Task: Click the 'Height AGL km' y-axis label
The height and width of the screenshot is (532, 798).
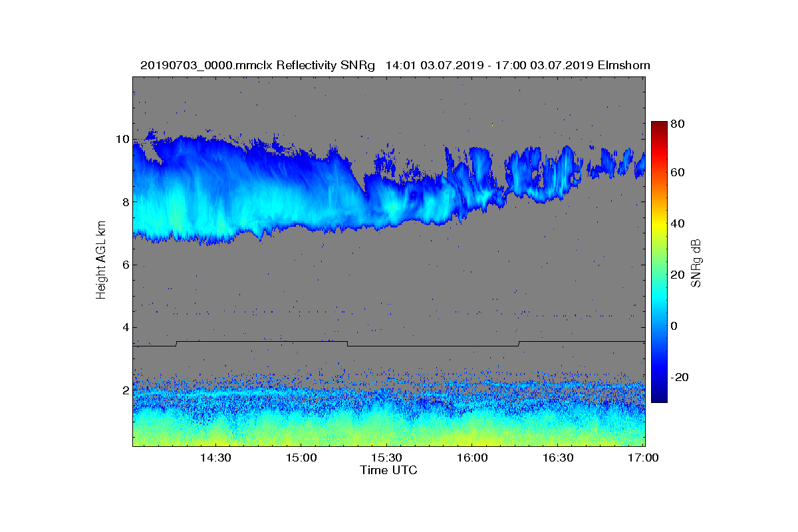Action: pyautogui.click(x=101, y=261)
